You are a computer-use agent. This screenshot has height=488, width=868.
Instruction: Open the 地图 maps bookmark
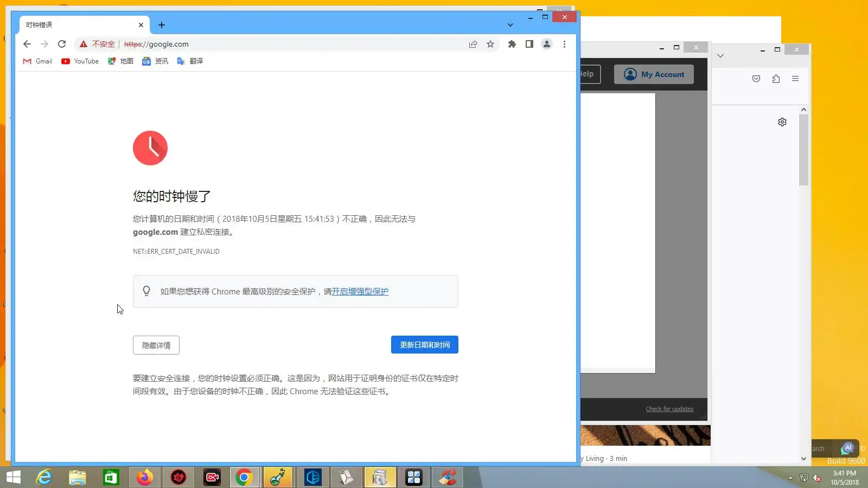pyautogui.click(x=120, y=61)
